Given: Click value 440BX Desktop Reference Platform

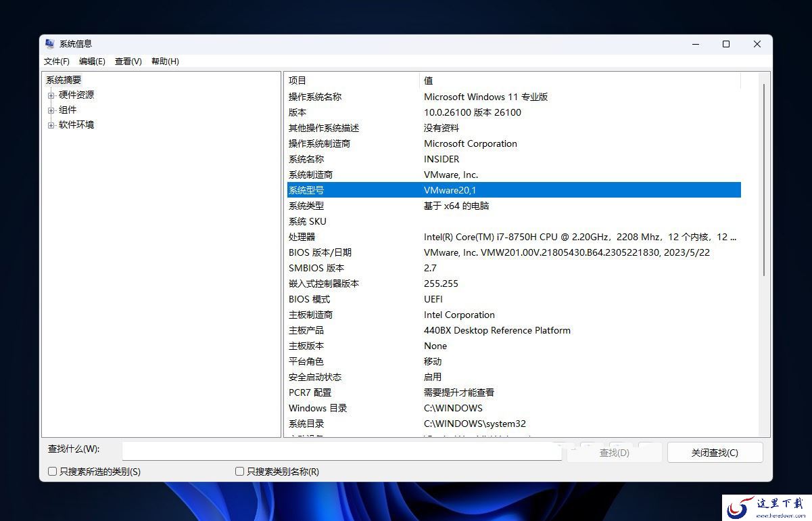Looking at the screenshot, I should [497, 330].
